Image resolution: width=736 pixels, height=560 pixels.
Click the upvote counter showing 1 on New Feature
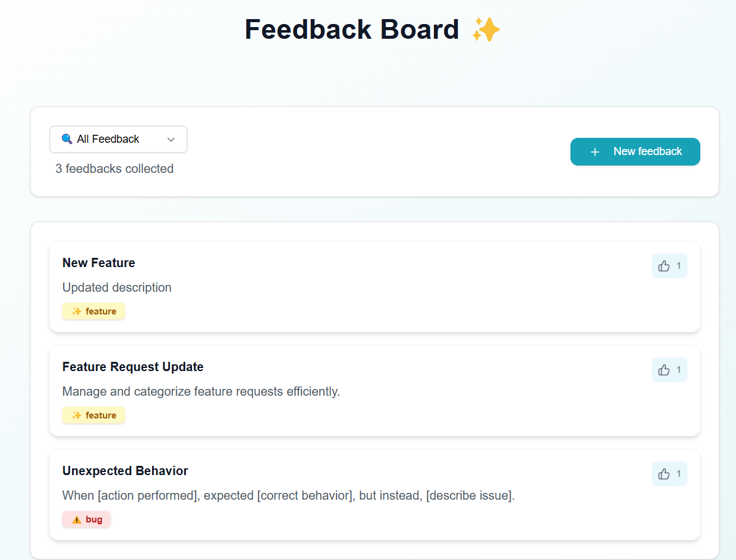[678, 265]
